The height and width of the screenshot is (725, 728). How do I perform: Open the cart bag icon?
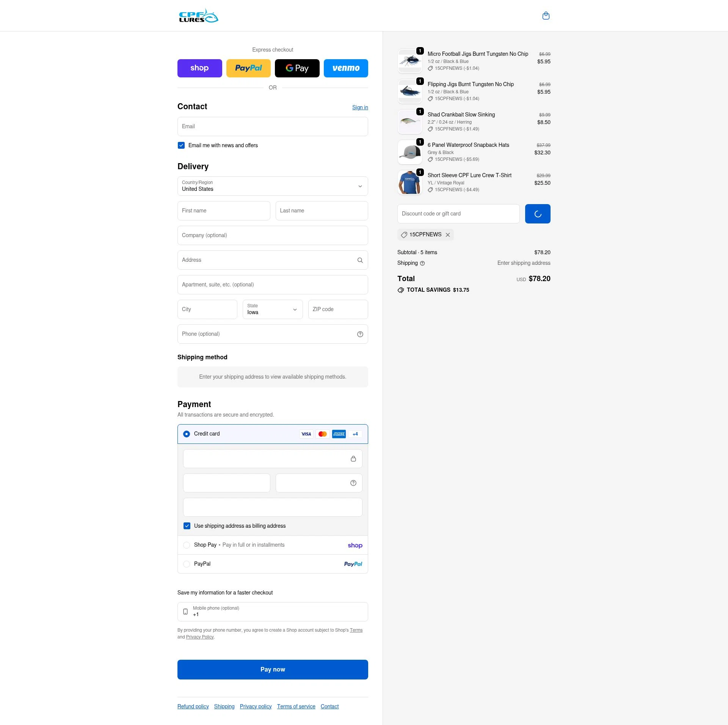[x=546, y=16]
